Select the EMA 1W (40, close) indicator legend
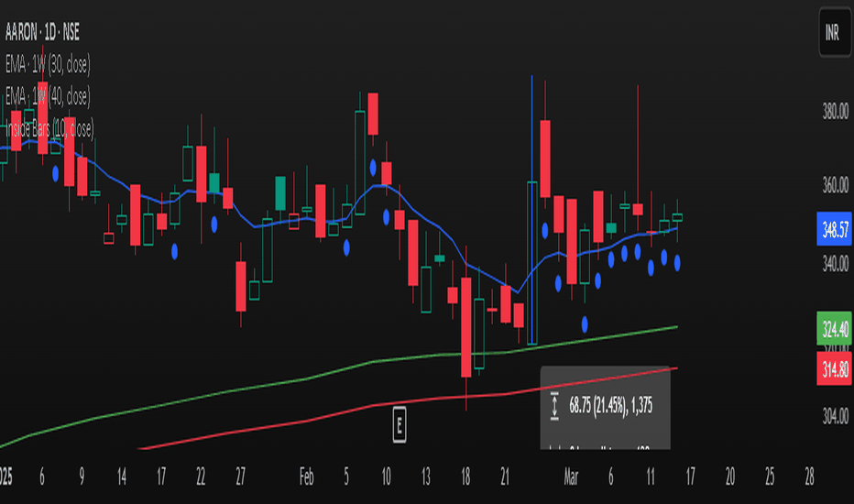This screenshot has width=854, height=504. pos(48,96)
